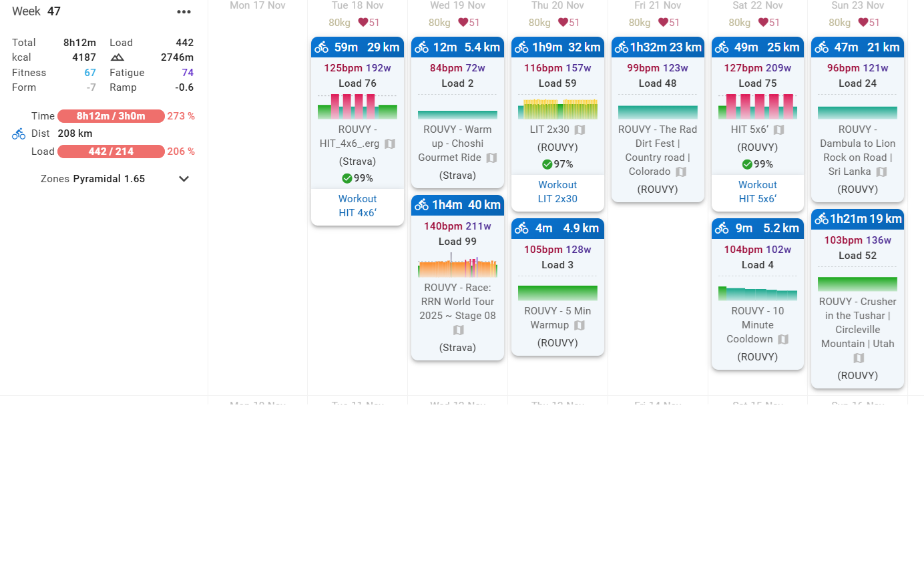Open the 1h32m 23 km Friday ride header

point(658,47)
